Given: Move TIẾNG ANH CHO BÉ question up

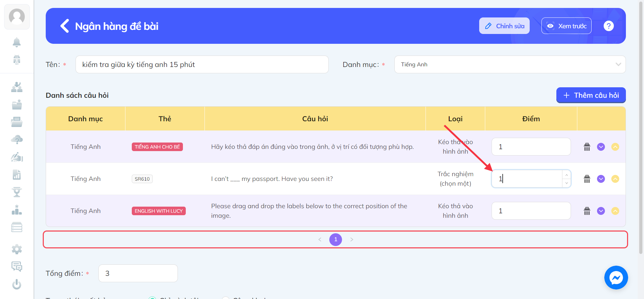Looking at the screenshot, I should [615, 147].
